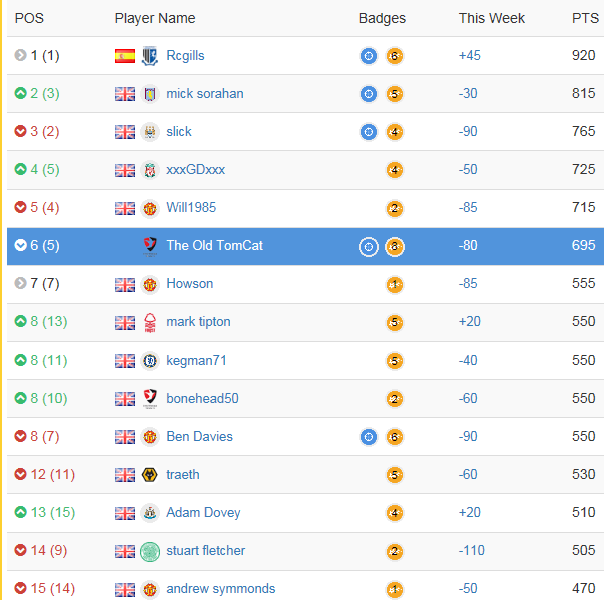Click the blue badge on mick sorahan's row
Image resolution: width=604 pixels, height=600 pixels.
(x=369, y=94)
